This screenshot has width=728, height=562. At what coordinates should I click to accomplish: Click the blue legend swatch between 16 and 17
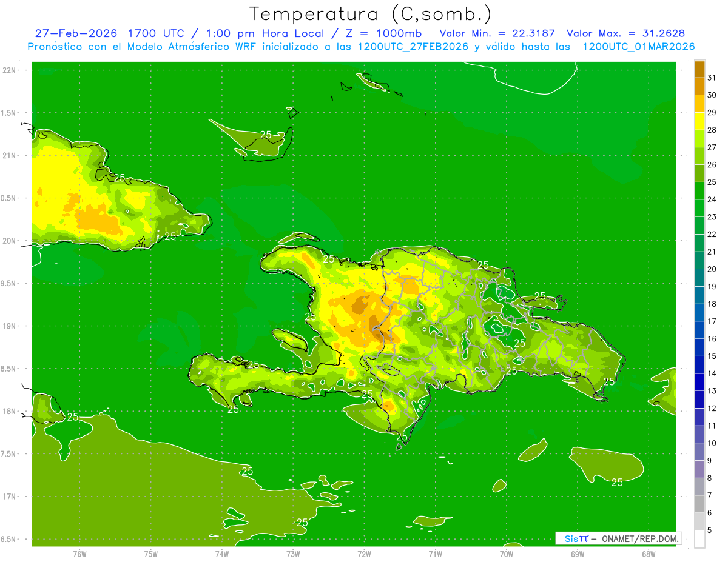click(699, 330)
